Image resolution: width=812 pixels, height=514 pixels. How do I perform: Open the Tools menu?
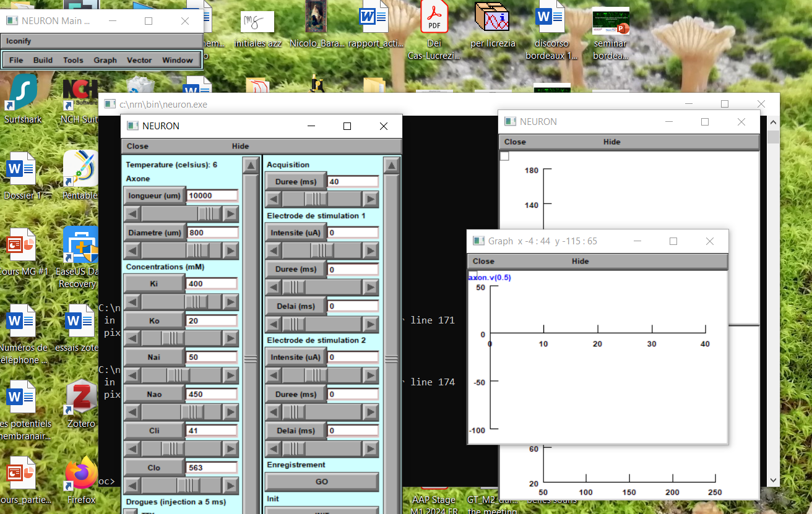tap(73, 60)
